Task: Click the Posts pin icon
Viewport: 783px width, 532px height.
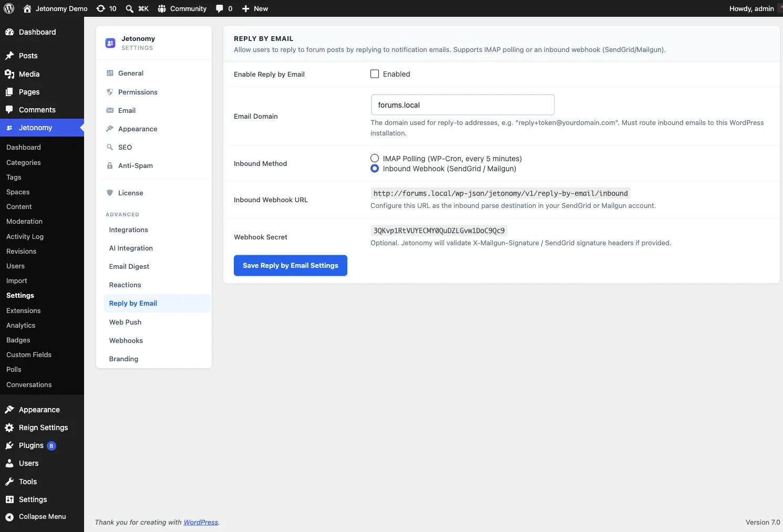Action: pyautogui.click(x=9, y=56)
